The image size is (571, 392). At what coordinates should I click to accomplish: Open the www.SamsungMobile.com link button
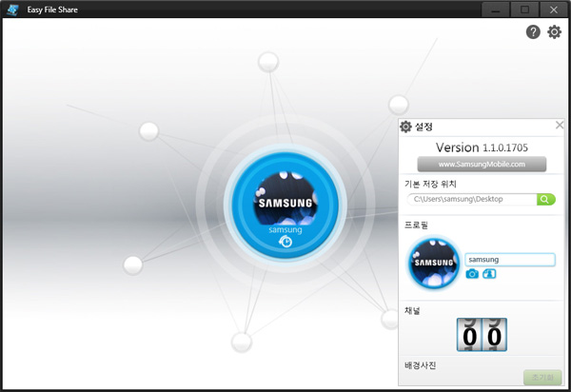482,165
